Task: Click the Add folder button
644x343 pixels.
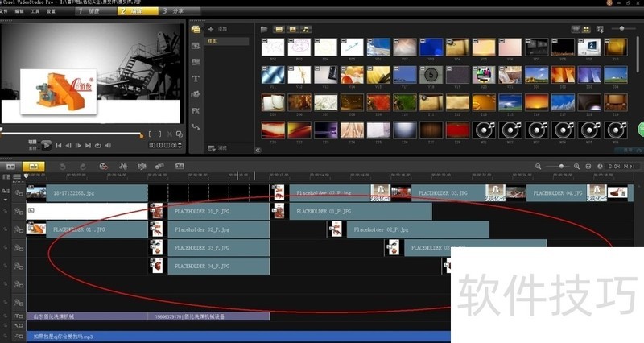Action: [215, 29]
